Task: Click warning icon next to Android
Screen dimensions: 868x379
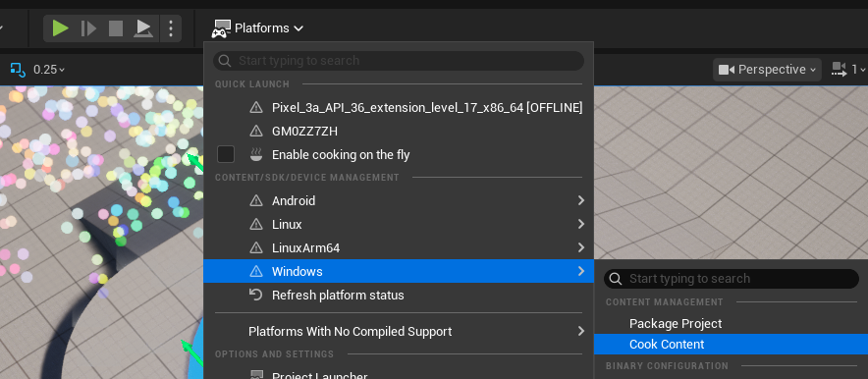Action: tap(255, 201)
